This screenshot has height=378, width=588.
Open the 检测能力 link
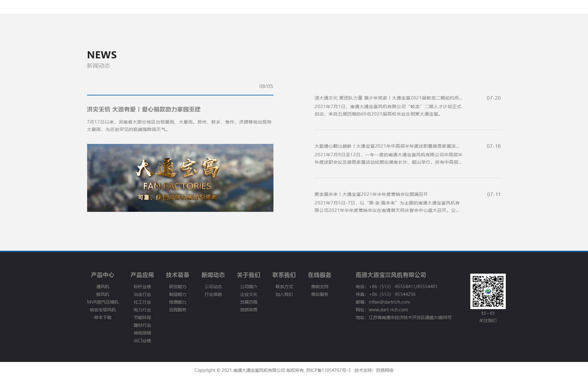[x=178, y=302]
